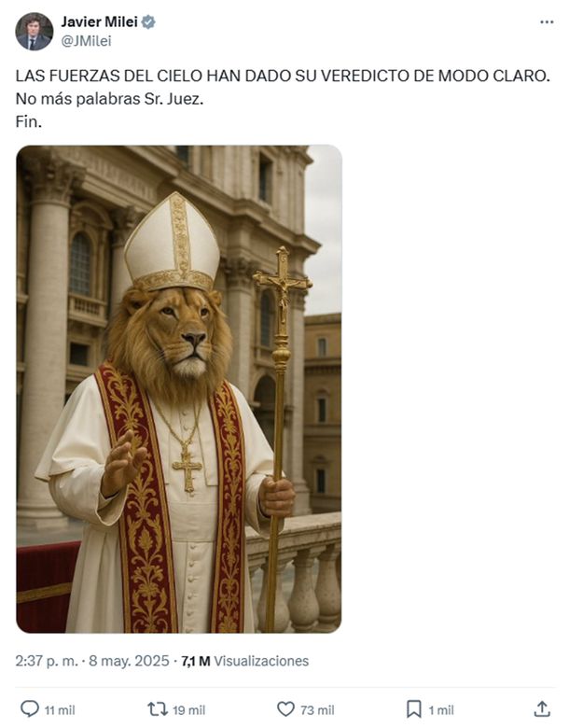
Task: Open the lion pope image
Action: [x=179, y=389]
